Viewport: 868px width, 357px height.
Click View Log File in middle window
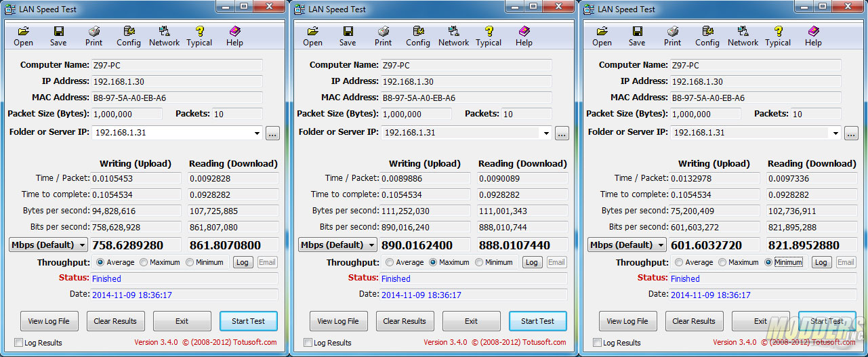tap(339, 321)
